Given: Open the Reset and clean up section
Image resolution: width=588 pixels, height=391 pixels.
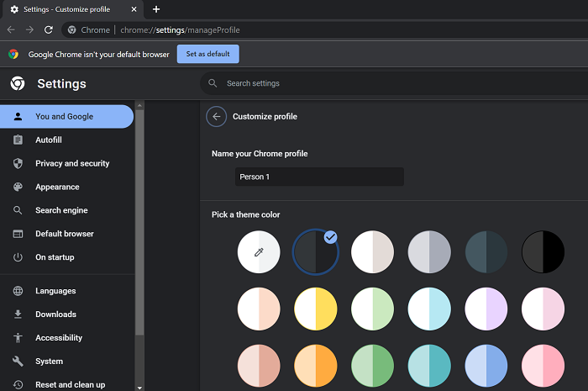Looking at the screenshot, I should [x=70, y=384].
